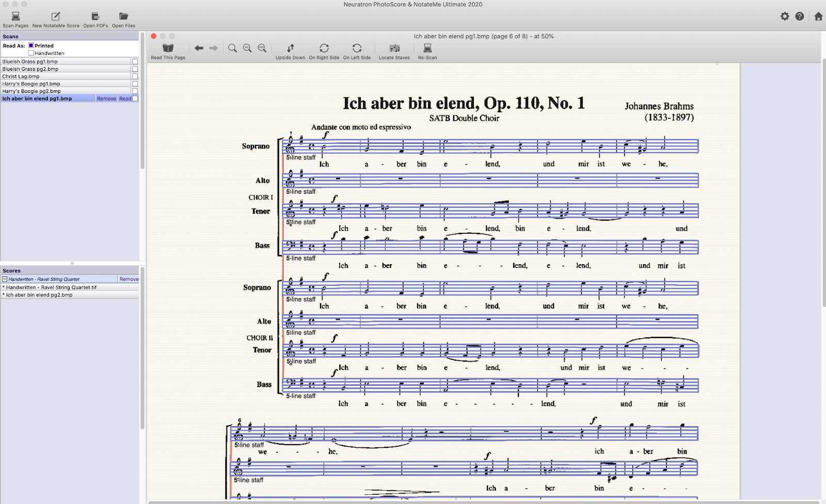
Task: Select Ich aber bin elend pg1.bmp scan
Action: point(48,99)
